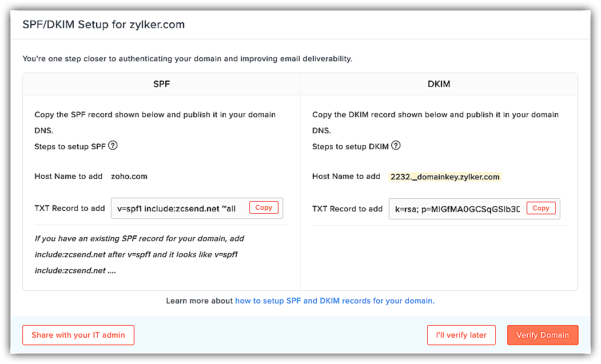
Task: Click the highlighted DKIM host name 2232._domainkey.zylker.com
Action: 445,177
